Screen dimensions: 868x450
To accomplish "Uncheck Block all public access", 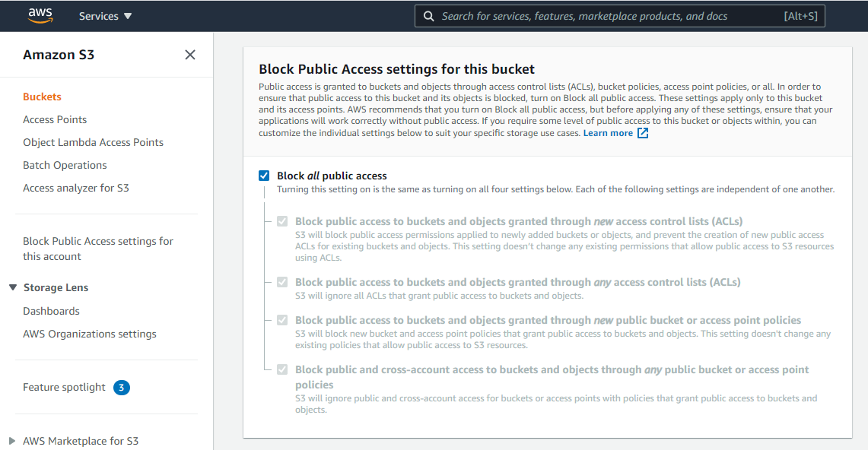I will 264,176.
